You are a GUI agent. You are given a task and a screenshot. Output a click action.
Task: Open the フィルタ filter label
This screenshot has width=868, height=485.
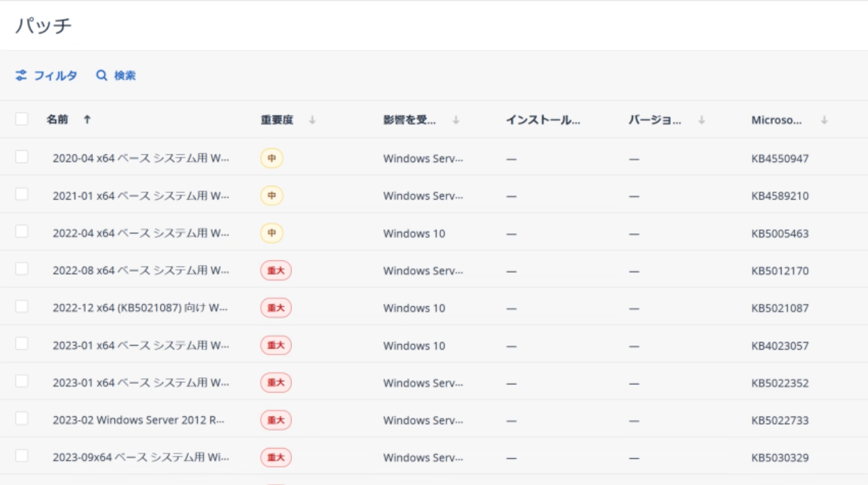point(55,76)
